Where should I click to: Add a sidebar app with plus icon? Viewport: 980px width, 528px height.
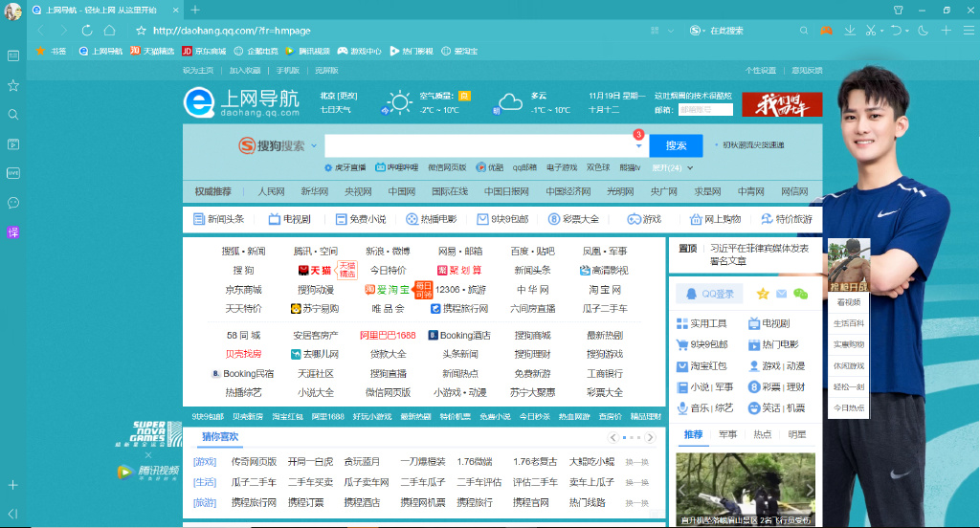(13, 485)
